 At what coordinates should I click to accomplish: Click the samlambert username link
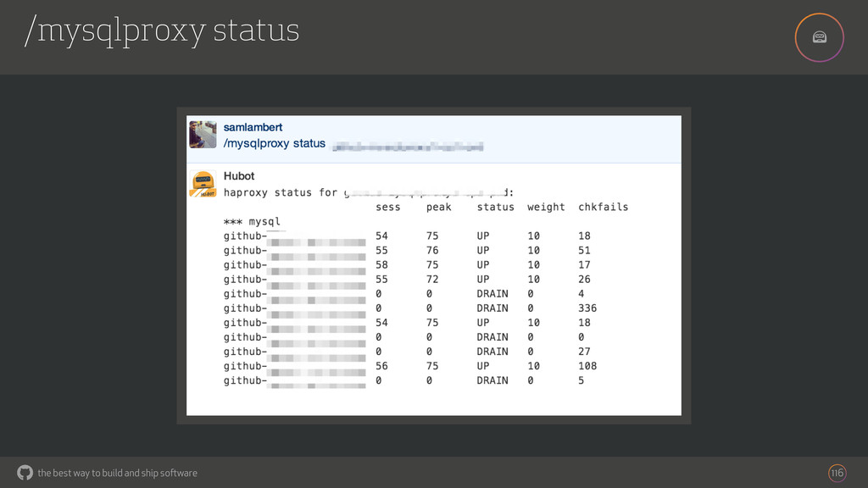coord(253,127)
